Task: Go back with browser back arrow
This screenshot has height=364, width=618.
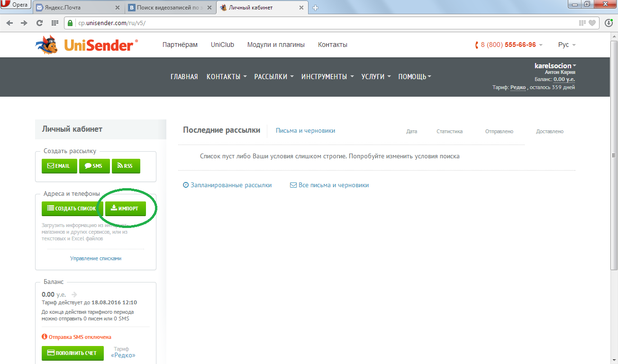Action: (10, 23)
